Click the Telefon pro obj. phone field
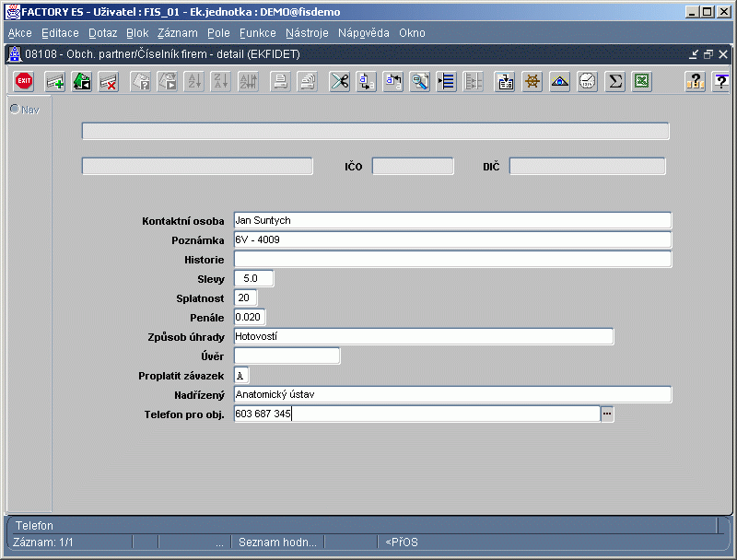 pos(417,414)
